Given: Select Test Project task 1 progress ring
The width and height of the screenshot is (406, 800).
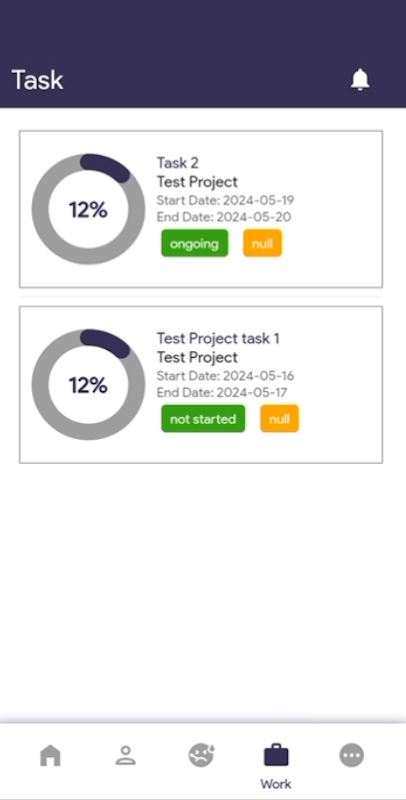Looking at the screenshot, I should [x=88, y=385].
